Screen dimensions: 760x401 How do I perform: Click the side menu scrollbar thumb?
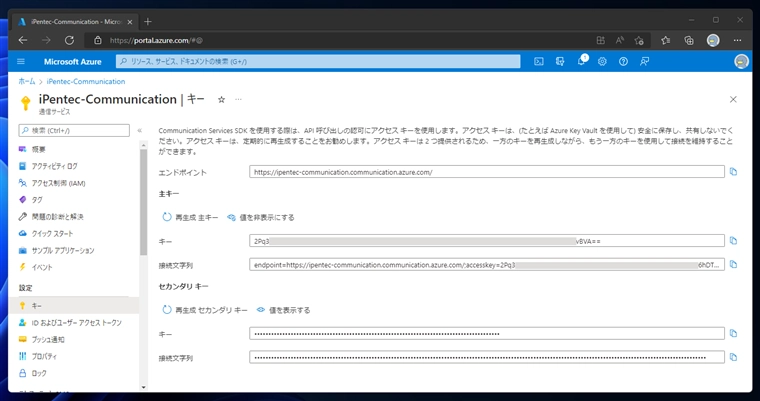(143, 202)
